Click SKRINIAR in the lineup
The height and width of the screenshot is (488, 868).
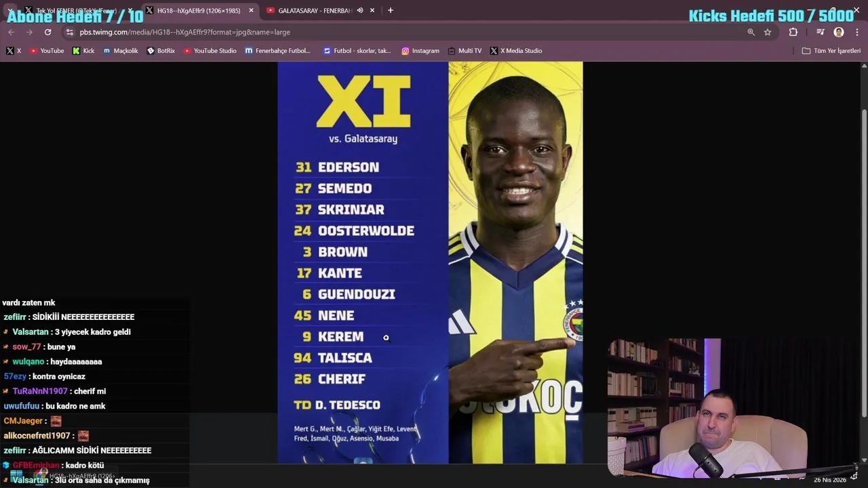351,209
